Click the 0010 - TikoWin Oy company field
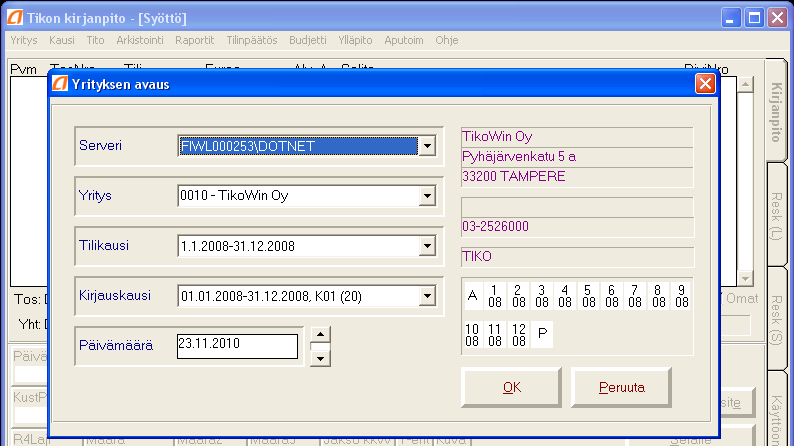This screenshot has height=446, width=794. (x=299, y=196)
